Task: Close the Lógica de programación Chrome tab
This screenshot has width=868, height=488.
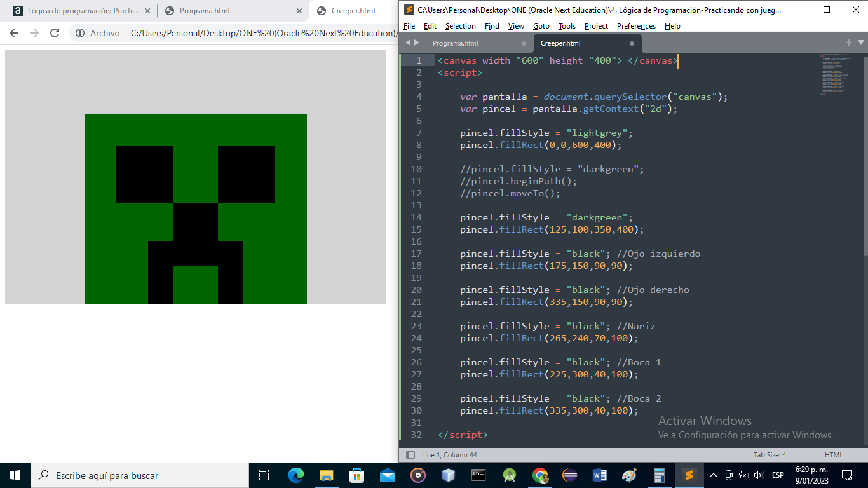Action: [x=147, y=11]
